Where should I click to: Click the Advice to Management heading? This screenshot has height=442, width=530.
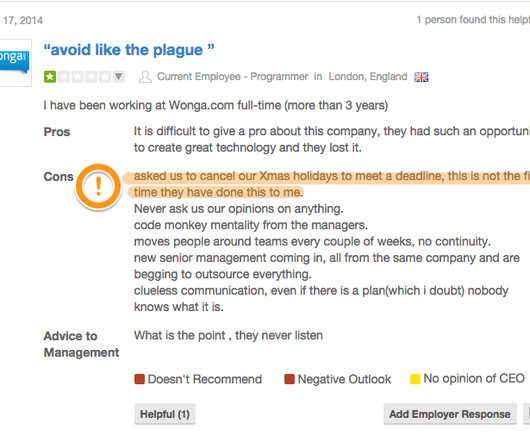coord(81,344)
